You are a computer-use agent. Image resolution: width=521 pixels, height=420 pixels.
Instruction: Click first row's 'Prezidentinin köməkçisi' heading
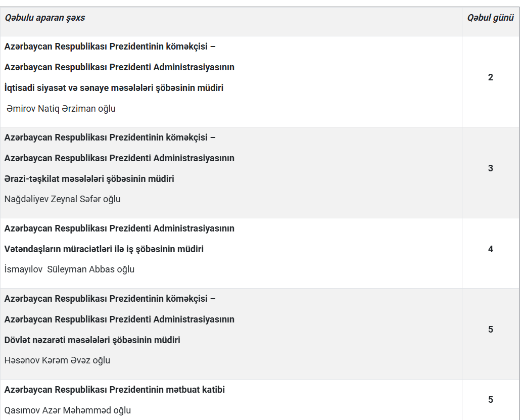point(110,46)
